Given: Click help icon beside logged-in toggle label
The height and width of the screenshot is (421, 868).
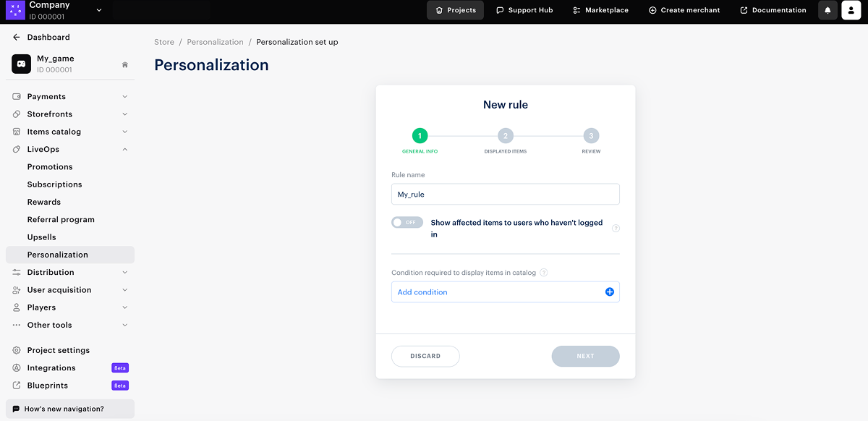Looking at the screenshot, I should point(616,229).
